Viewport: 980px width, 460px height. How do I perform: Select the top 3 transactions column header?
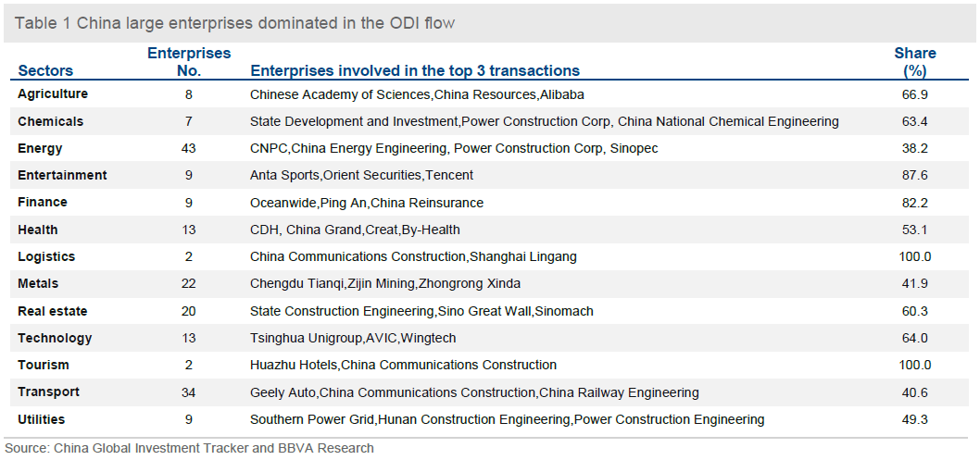click(415, 70)
